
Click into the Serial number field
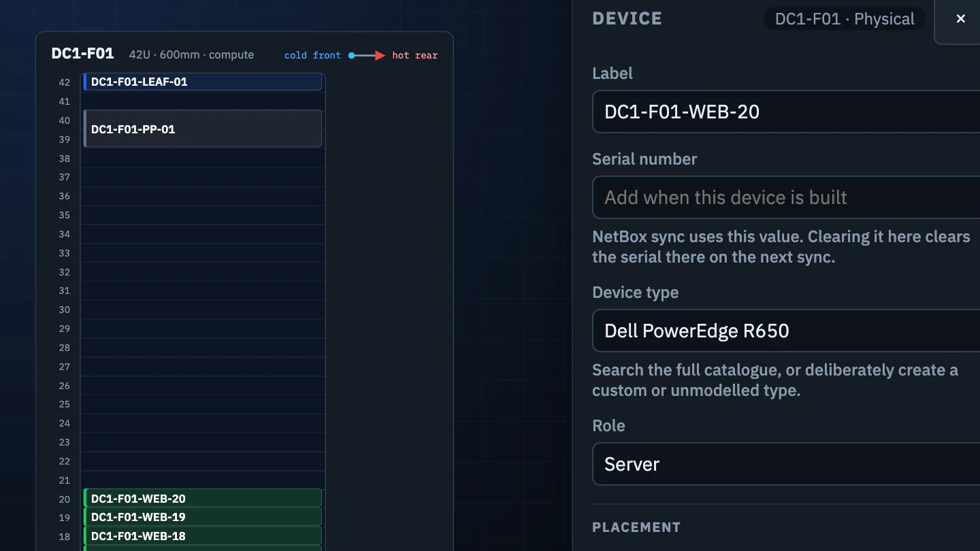pyautogui.click(x=786, y=197)
